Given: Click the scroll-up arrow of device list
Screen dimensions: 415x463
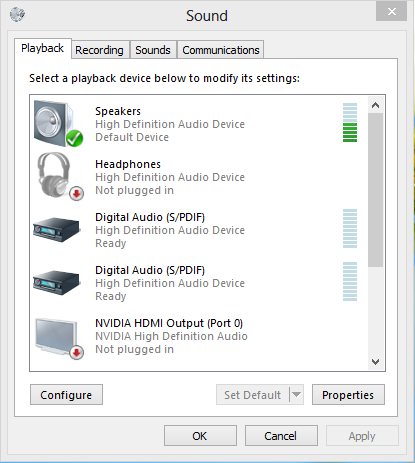Looking at the screenshot, I should 375,105.
